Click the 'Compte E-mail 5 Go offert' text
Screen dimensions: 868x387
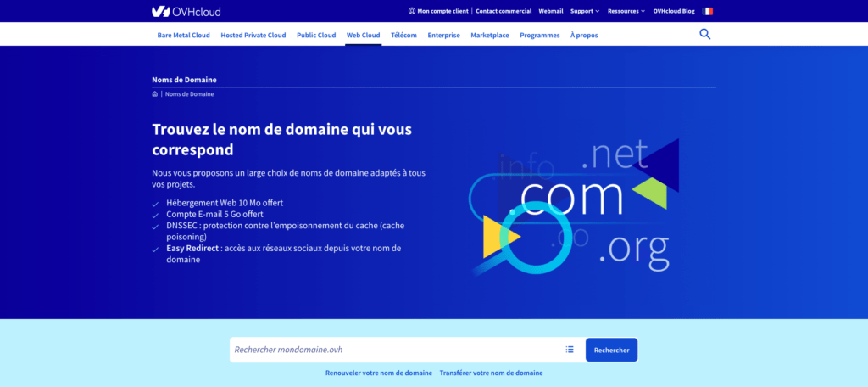click(214, 214)
